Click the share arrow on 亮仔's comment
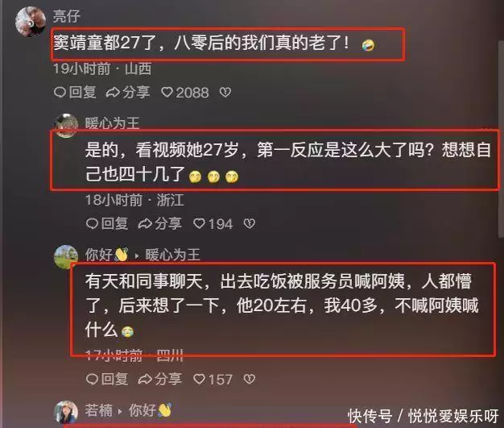 pos(128,93)
